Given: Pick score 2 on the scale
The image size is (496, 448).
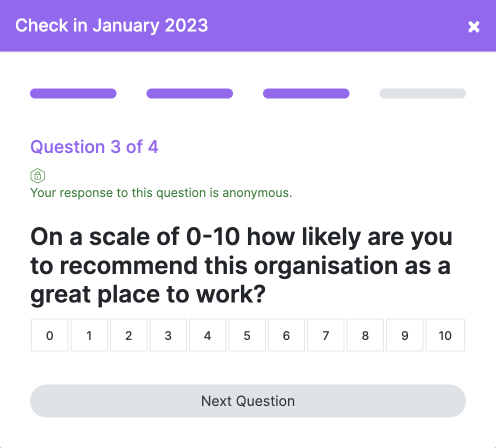Looking at the screenshot, I should 128,335.
